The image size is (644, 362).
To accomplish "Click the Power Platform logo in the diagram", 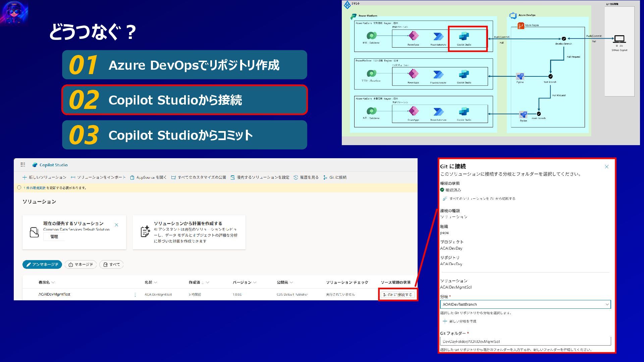I will tap(354, 16).
